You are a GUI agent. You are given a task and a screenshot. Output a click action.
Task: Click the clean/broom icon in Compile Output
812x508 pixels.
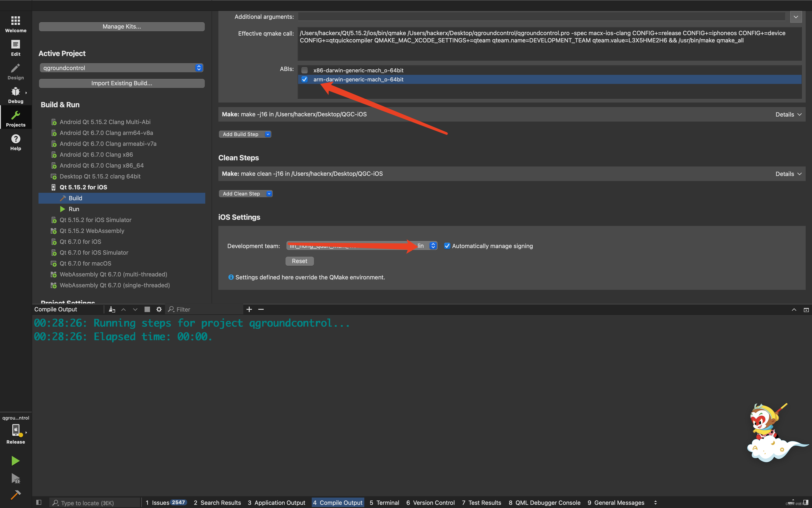pos(112,309)
